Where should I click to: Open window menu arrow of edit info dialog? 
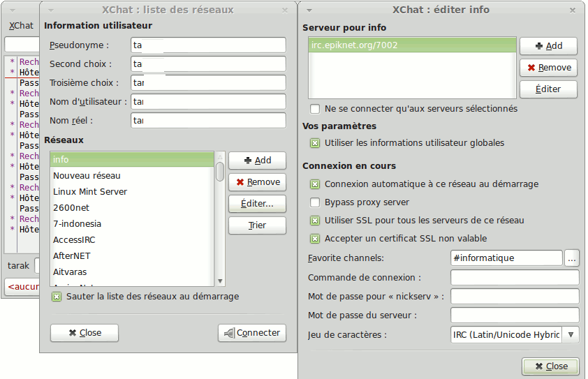coord(309,10)
